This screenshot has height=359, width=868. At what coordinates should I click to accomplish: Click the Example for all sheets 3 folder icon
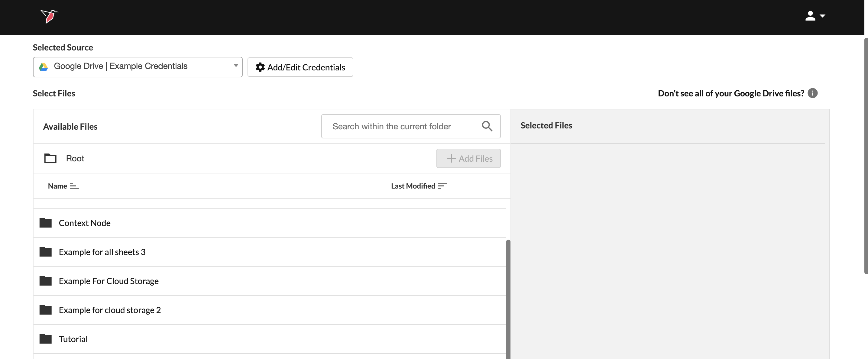point(46,252)
